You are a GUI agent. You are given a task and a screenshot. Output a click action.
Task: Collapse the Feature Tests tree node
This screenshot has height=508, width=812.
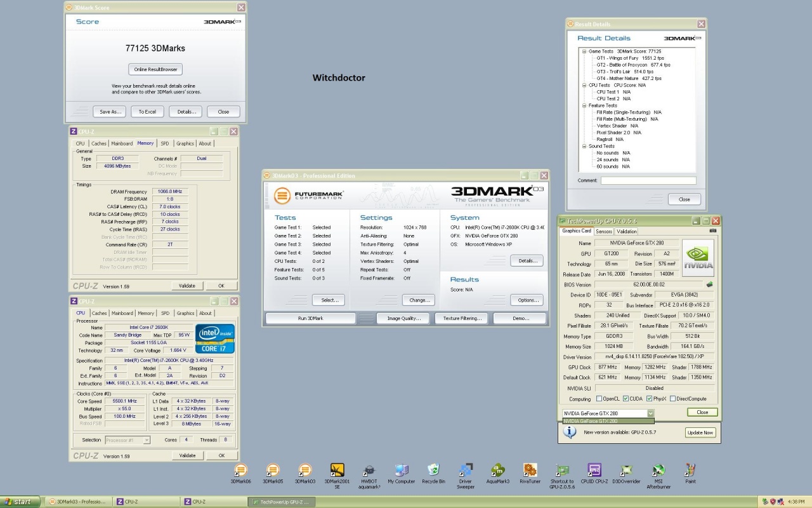[x=584, y=105]
